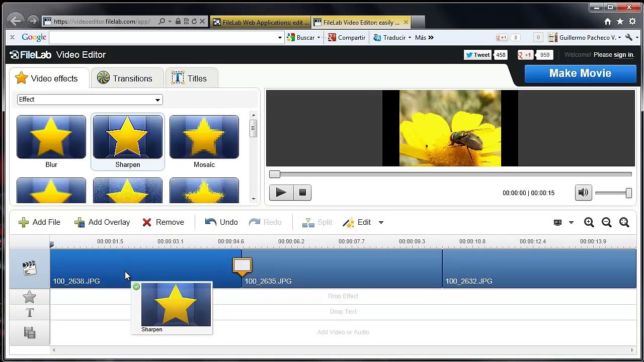Click the timeline scroll right arrow
The height and width of the screenshot is (362, 644).
[632, 350]
